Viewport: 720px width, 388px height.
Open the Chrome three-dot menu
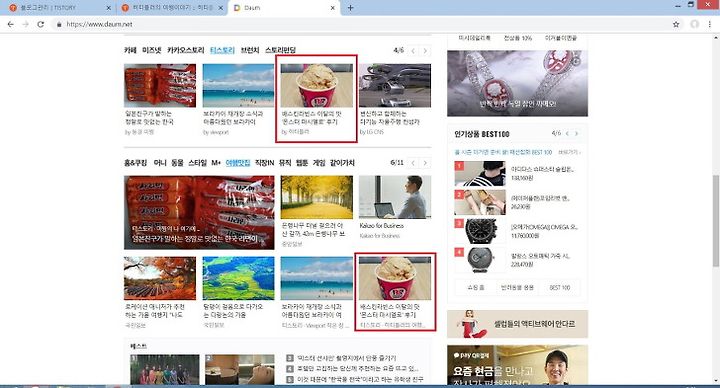pos(709,24)
